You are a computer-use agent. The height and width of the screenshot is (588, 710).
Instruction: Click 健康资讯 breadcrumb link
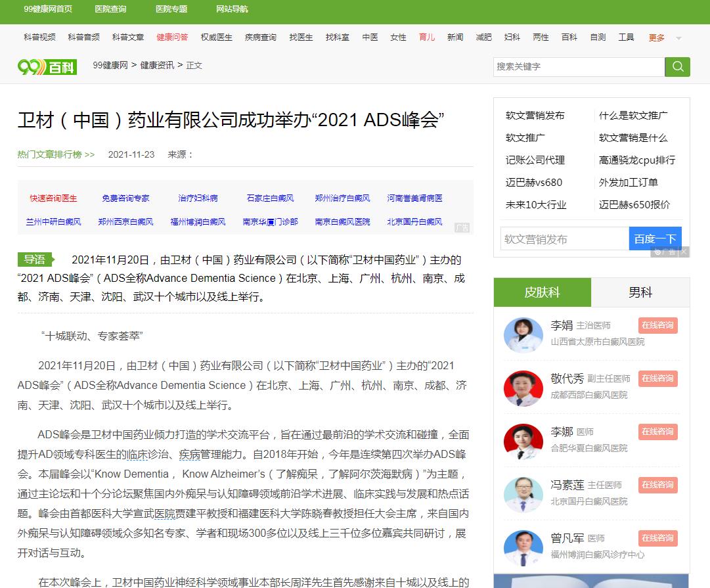[157, 65]
